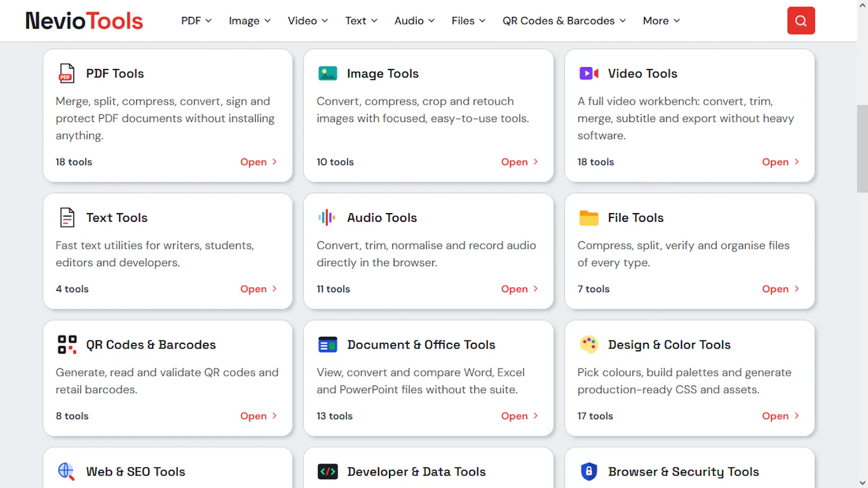This screenshot has width=868, height=488.
Task: Select the Developer & Data Tools heading
Action: (416, 471)
